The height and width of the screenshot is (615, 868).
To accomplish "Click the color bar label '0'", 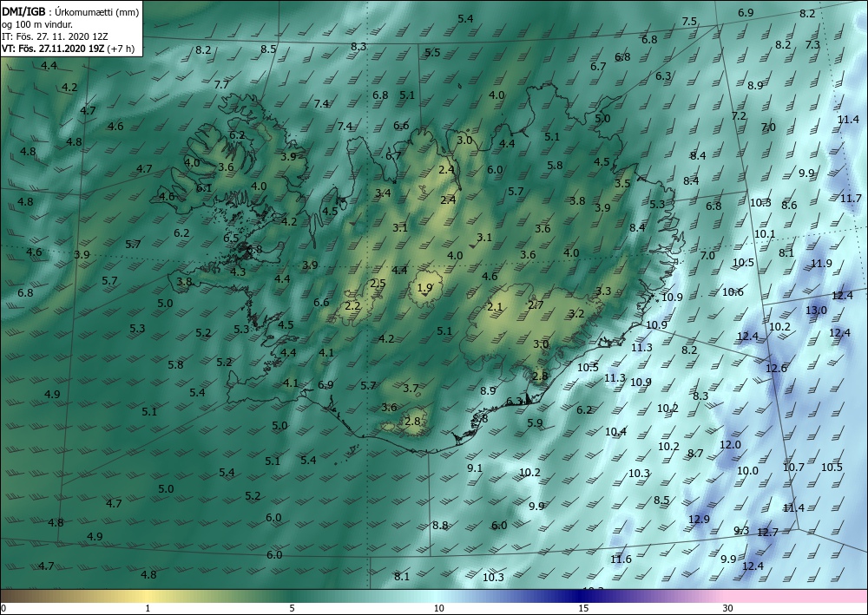I will pos(3,608).
